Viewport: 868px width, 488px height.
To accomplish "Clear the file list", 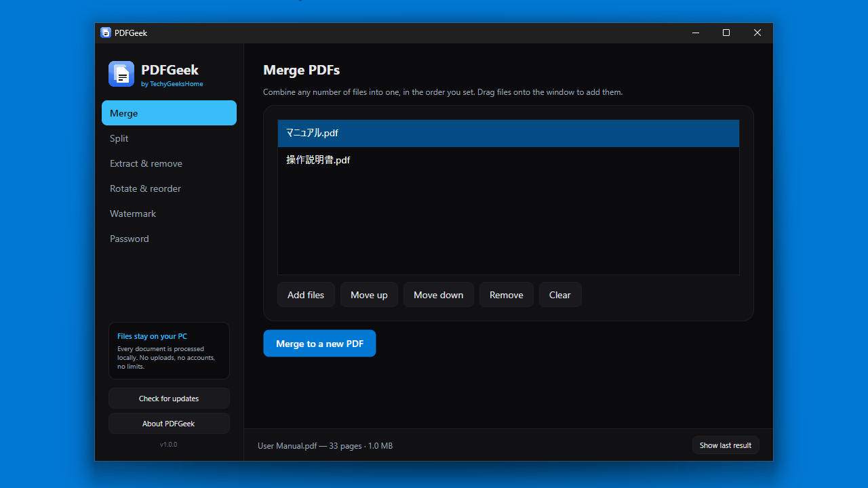I will [560, 295].
